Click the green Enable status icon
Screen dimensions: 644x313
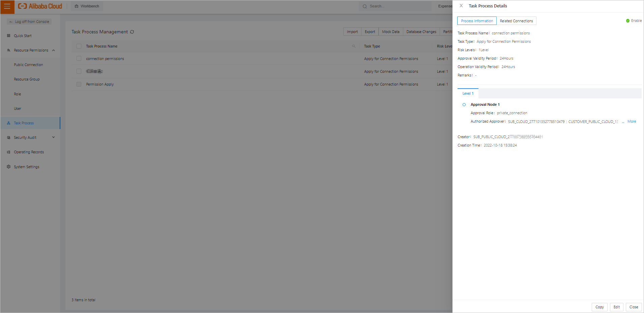[x=628, y=21]
